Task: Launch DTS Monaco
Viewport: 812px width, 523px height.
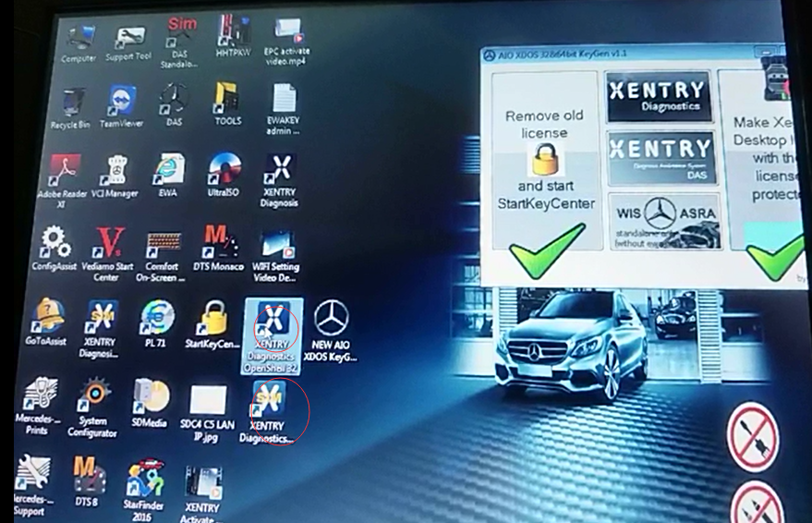Action: click(x=219, y=249)
